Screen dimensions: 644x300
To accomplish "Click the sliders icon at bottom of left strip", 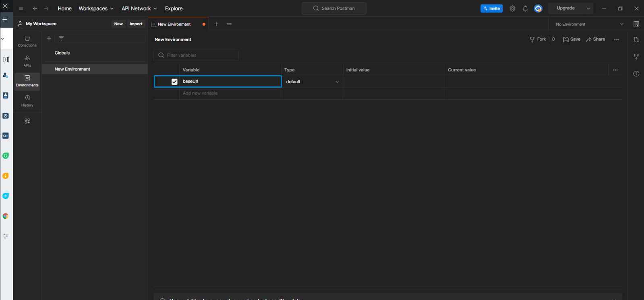I will coord(6,236).
